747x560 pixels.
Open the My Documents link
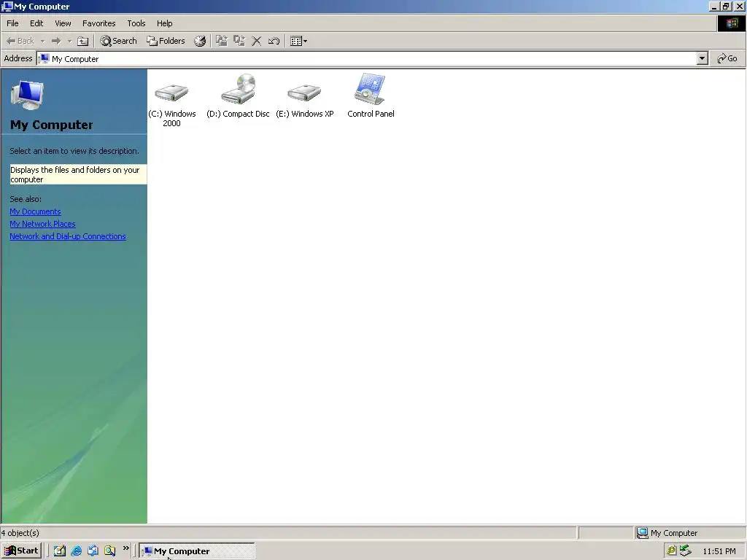[x=35, y=211]
